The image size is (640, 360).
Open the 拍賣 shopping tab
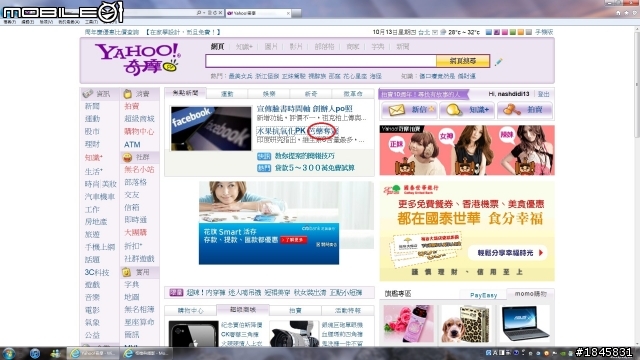[x=295, y=311]
